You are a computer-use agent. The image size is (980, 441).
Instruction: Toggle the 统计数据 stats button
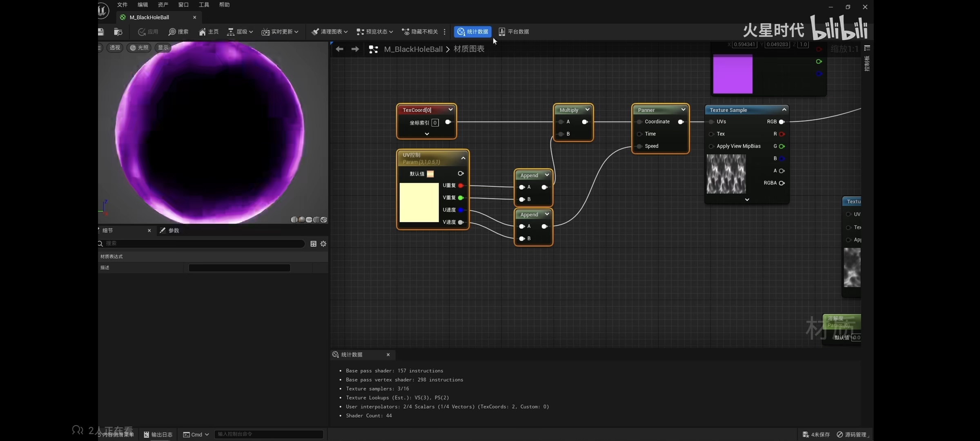pos(472,32)
